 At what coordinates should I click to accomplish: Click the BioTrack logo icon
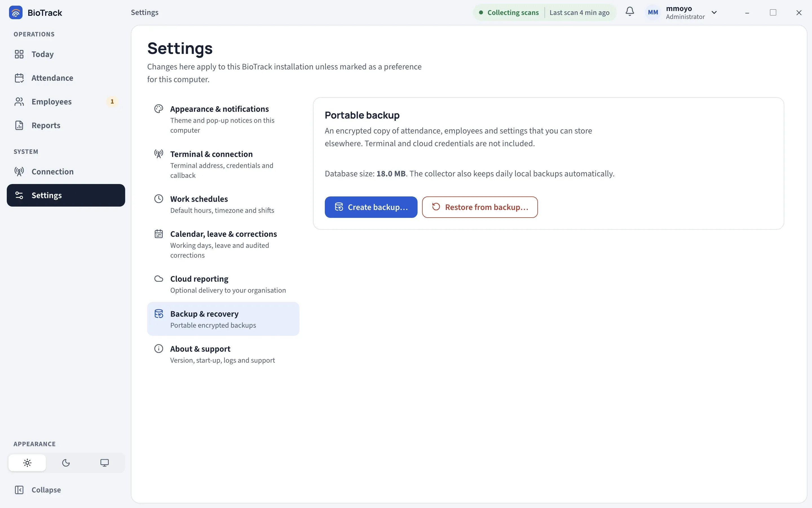tap(16, 12)
